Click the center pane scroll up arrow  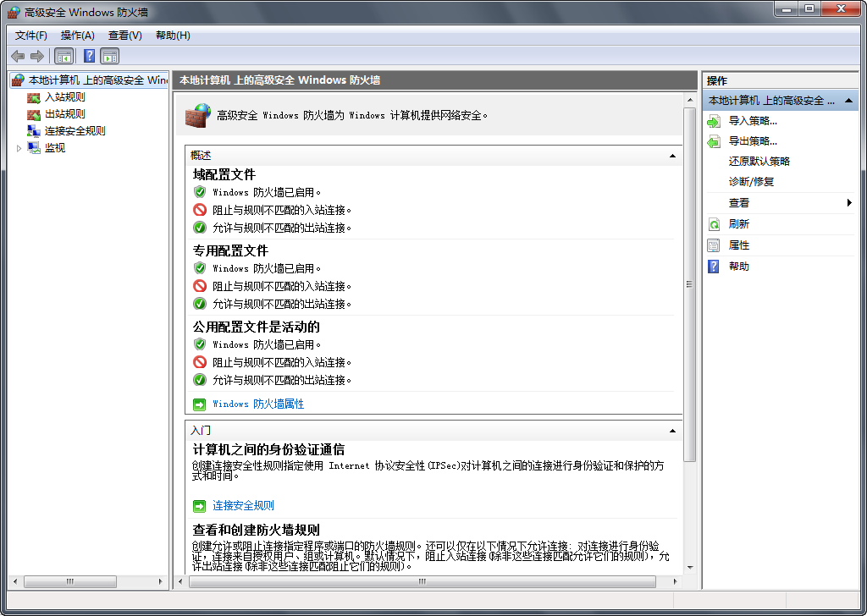[689, 100]
